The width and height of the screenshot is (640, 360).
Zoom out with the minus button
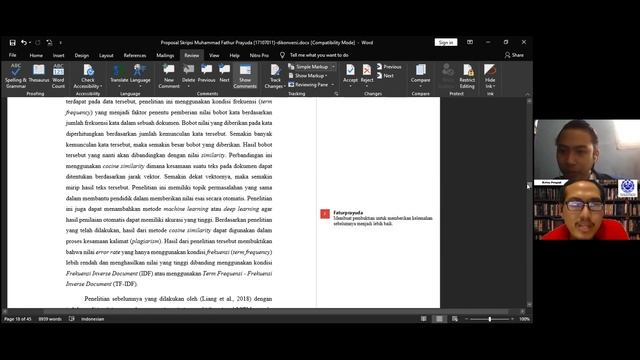pos(467,319)
